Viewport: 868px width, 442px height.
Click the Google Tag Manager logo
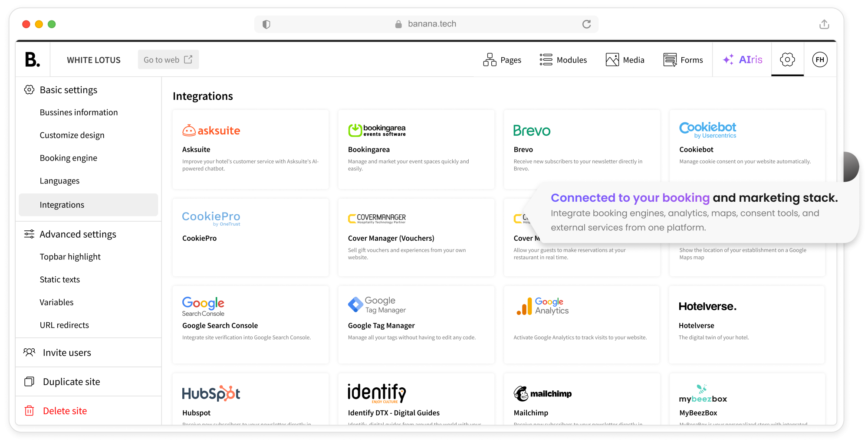(x=377, y=305)
